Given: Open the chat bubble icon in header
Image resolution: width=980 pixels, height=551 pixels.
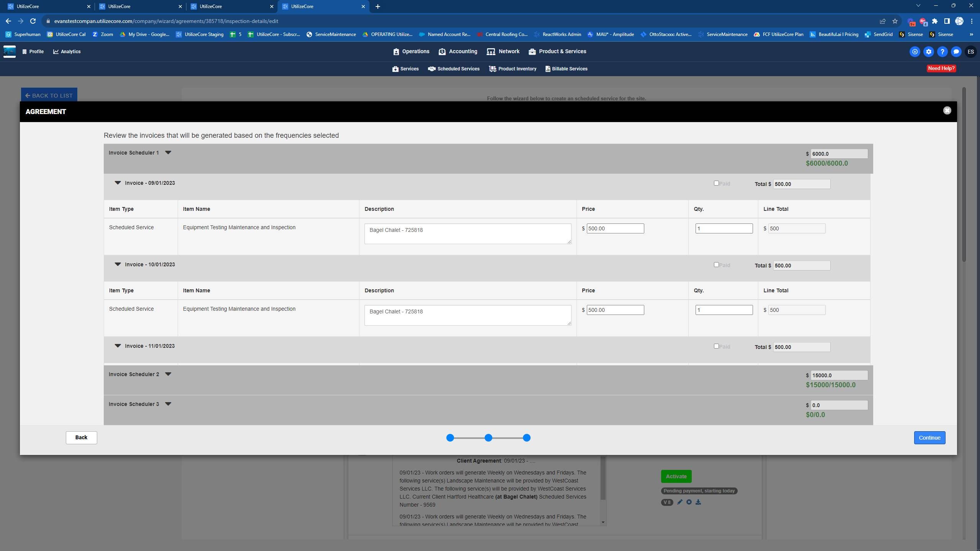Looking at the screenshot, I should tap(956, 52).
